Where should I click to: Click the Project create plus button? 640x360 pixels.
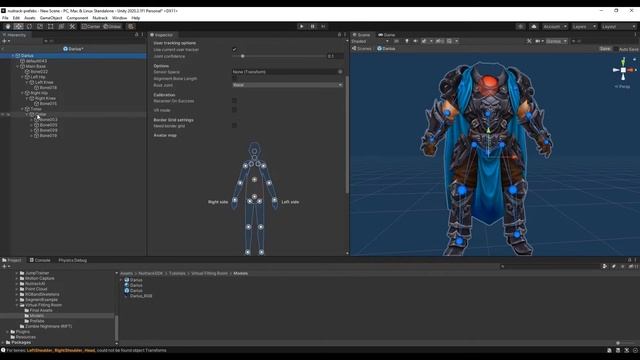pyautogui.click(x=5, y=266)
